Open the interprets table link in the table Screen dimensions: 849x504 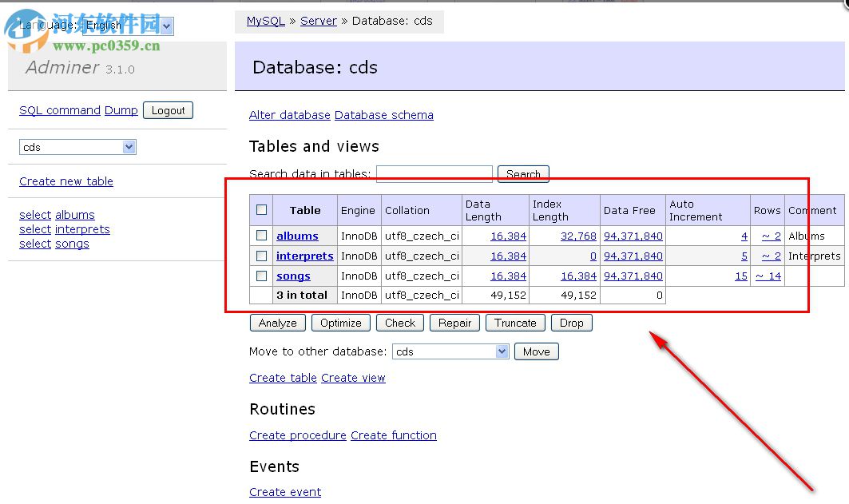pos(305,256)
